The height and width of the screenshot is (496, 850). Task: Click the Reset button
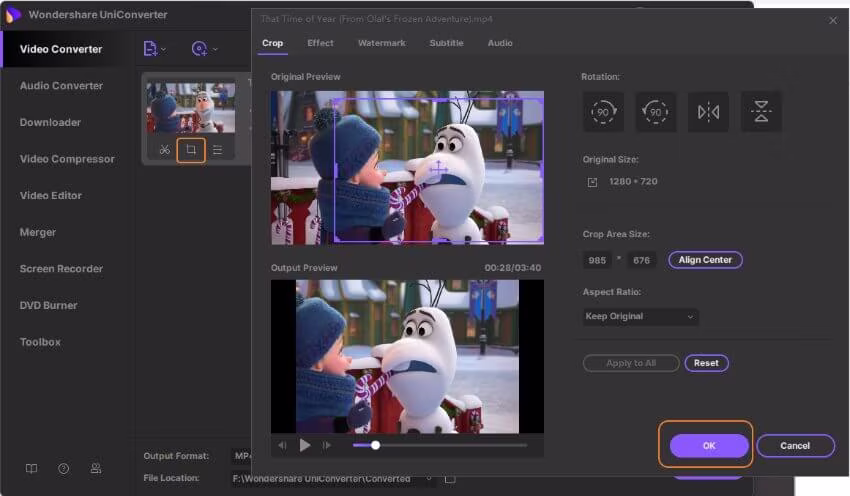point(706,363)
